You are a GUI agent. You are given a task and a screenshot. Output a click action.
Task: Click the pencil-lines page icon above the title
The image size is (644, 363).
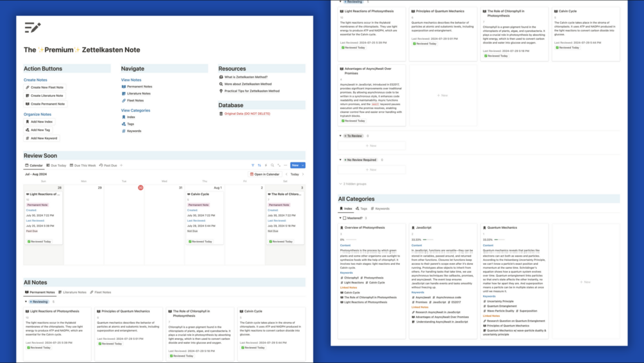[33, 28]
